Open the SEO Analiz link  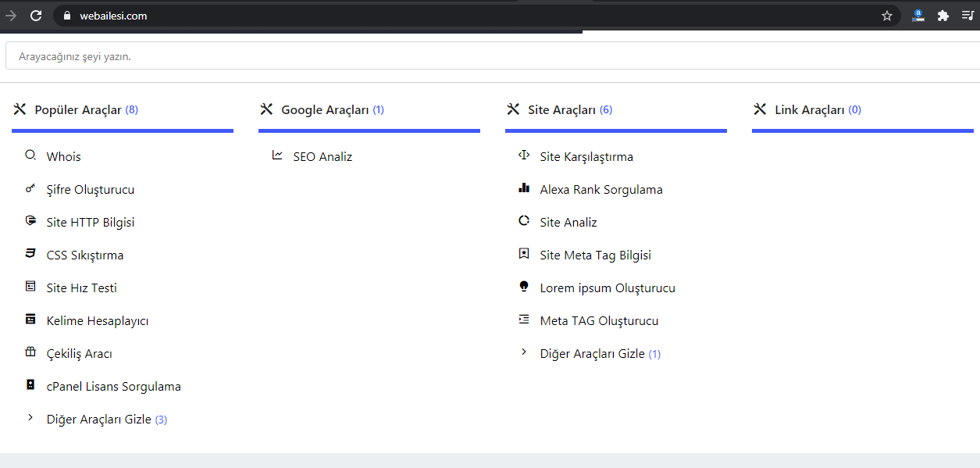(323, 157)
